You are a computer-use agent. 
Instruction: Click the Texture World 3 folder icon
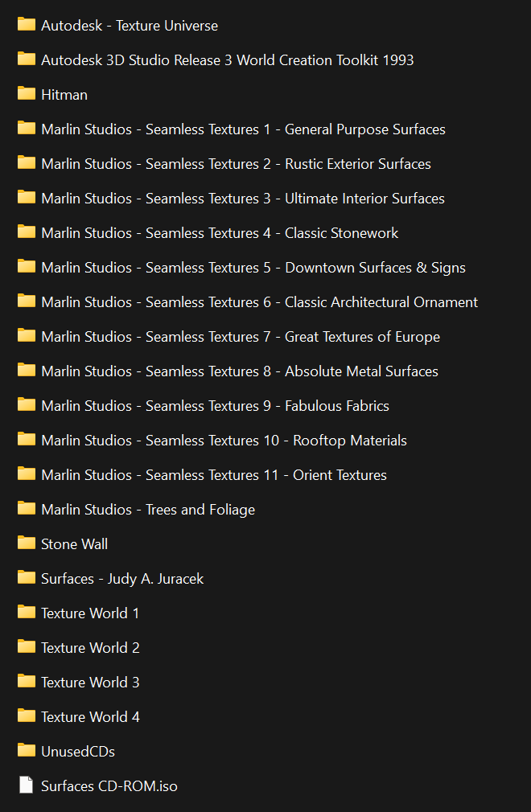point(27,681)
